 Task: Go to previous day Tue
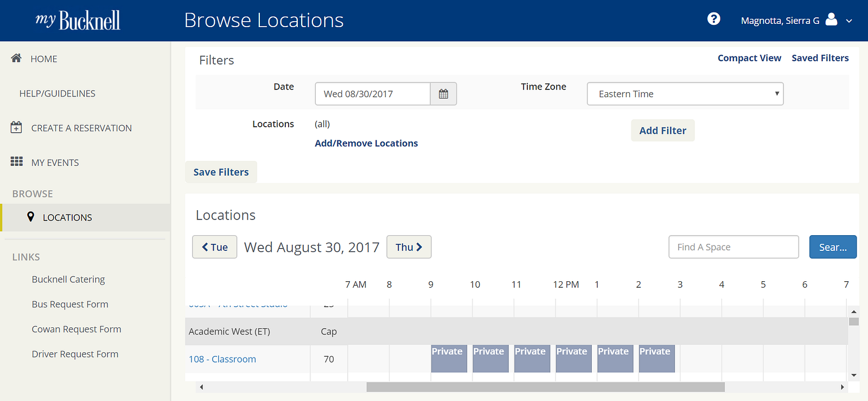coord(215,247)
